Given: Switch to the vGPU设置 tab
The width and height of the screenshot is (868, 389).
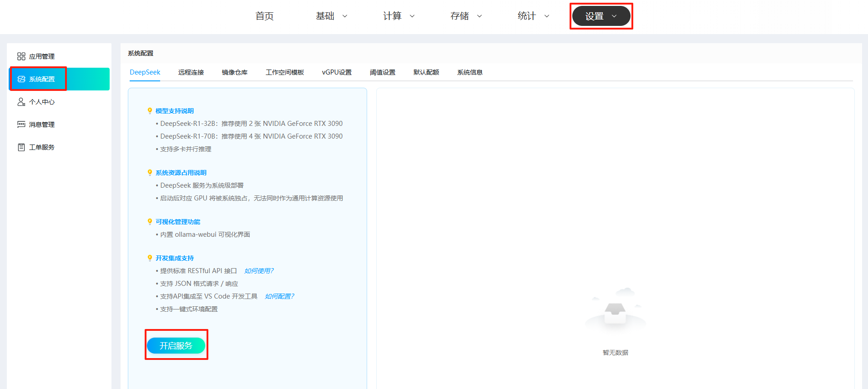Looking at the screenshot, I should point(337,72).
